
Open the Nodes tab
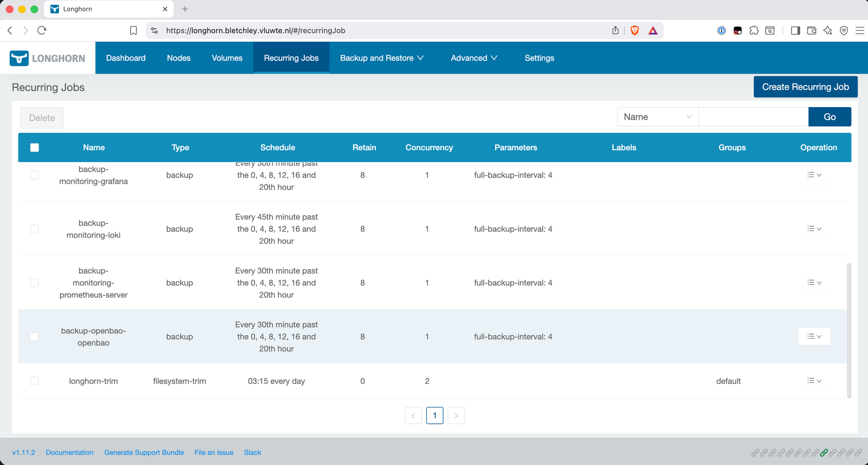tap(179, 58)
